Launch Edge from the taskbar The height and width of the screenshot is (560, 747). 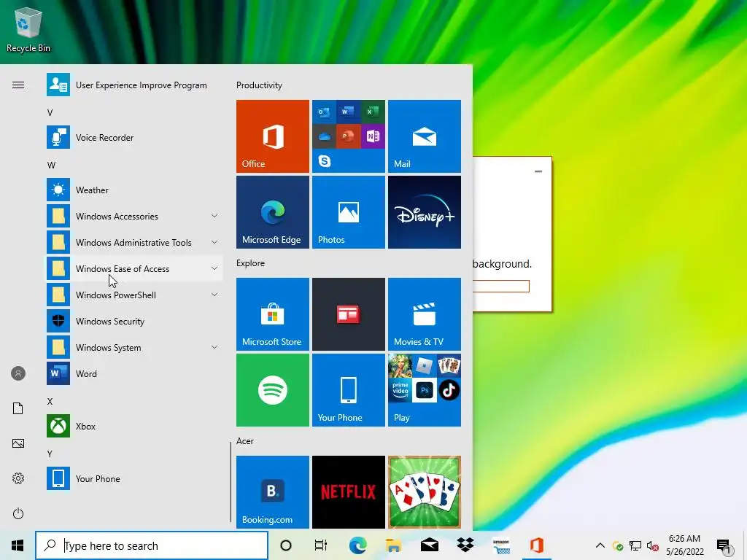(357, 545)
